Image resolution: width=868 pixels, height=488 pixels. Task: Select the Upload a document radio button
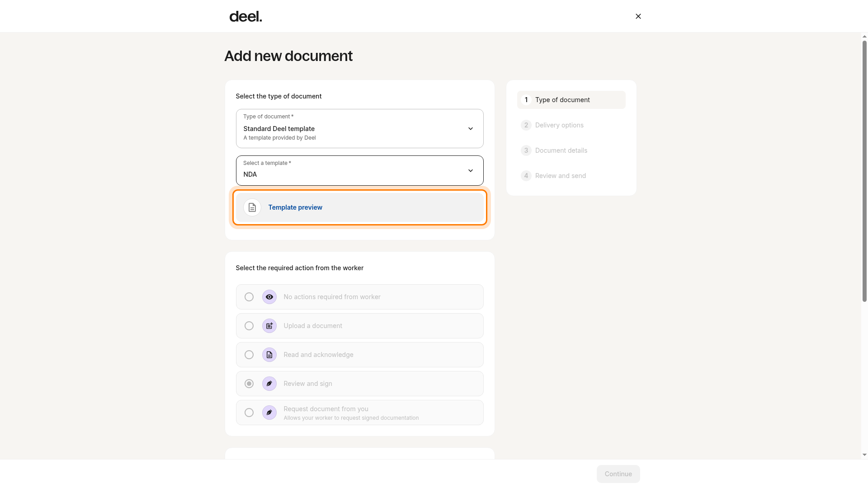tap(249, 326)
